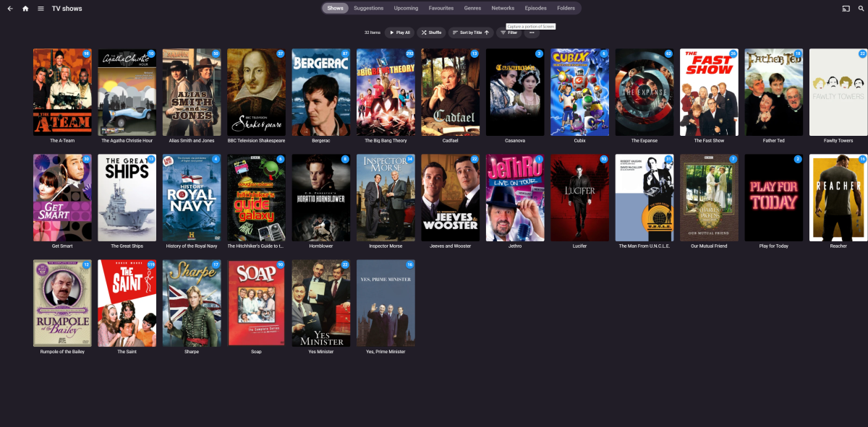The image size is (868, 427).
Task: Open the Filter options
Action: 509,33
